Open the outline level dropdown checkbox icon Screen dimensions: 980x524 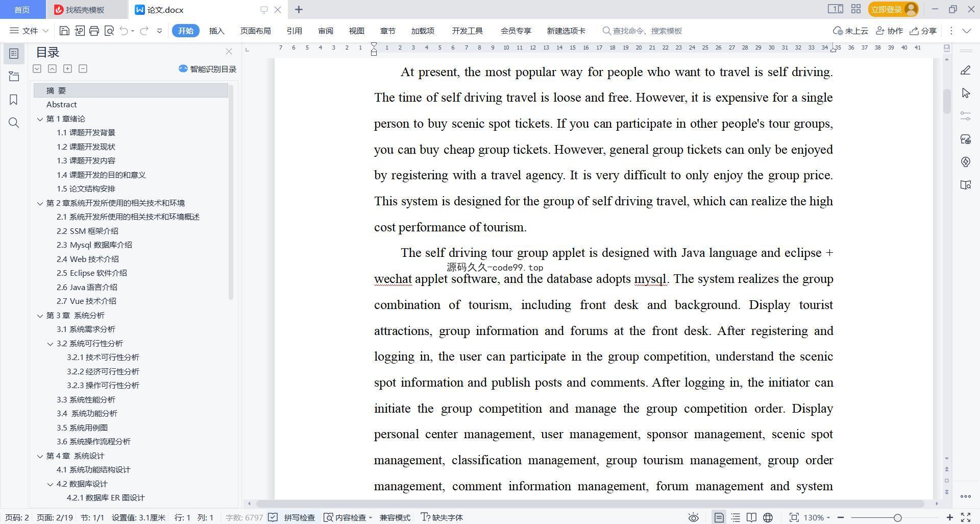click(37, 68)
